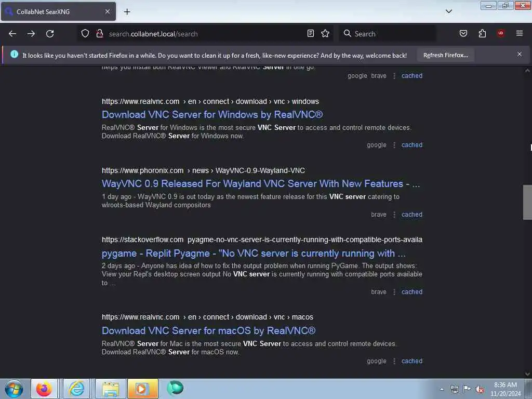Open cached copy of WayVNC result
Image resolution: width=532 pixels, height=399 pixels.
coord(412,215)
